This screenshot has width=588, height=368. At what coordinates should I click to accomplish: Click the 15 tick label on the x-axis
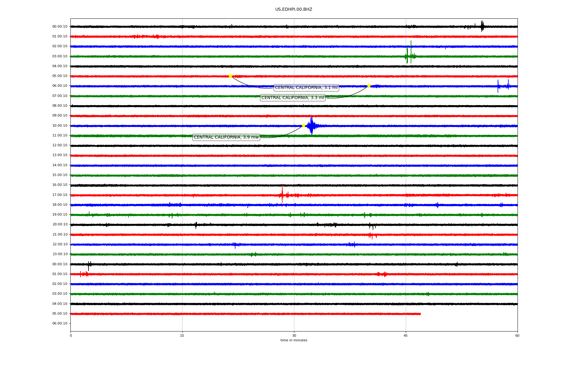[182, 335]
